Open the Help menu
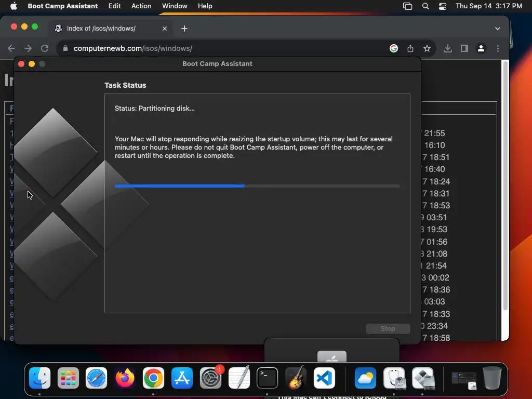Image resolution: width=532 pixels, height=399 pixels. (x=205, y=6)
